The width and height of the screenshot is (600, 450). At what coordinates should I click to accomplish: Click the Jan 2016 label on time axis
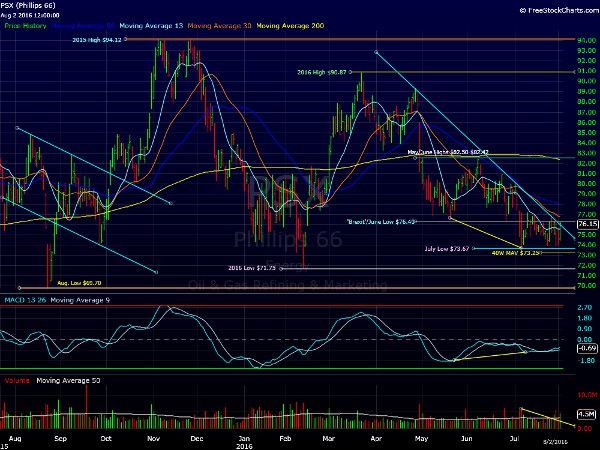[x=244, y=442]
